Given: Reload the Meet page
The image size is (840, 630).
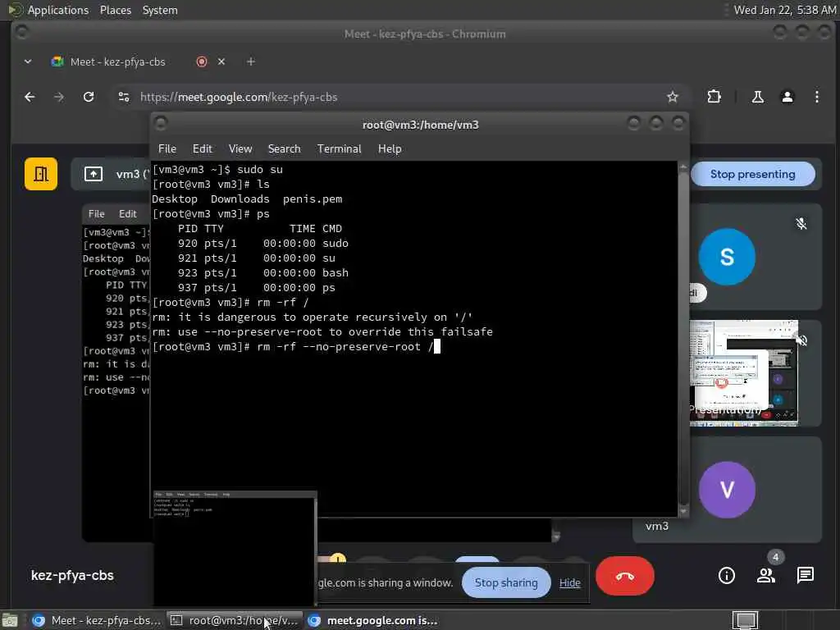Looking at the screenshot, I should (x=89, y=97).
